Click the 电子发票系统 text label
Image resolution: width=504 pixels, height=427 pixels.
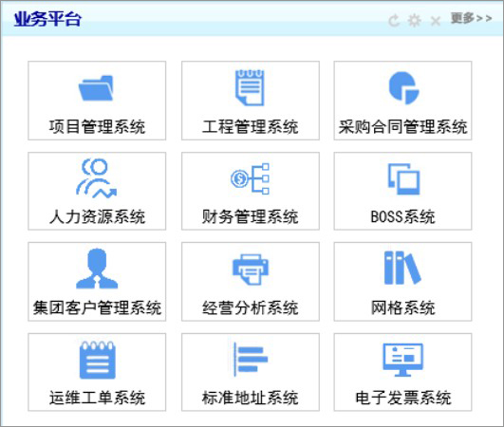pos(403,398)
